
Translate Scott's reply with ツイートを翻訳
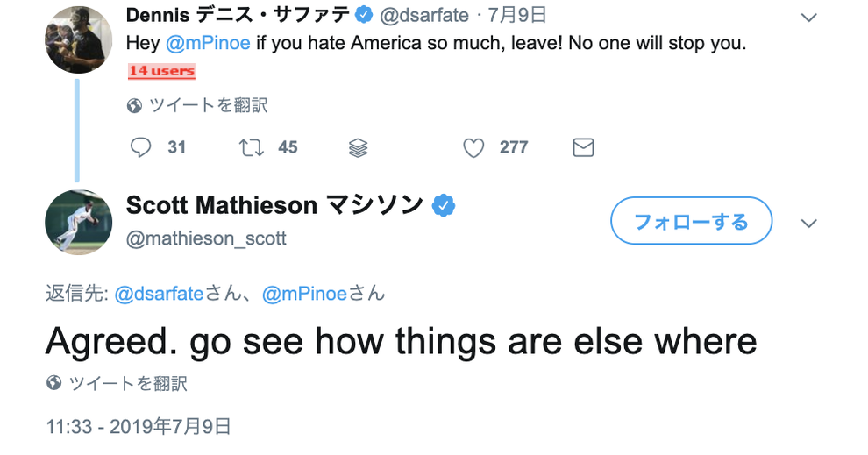pyautogui.click(x=128, y=383)
